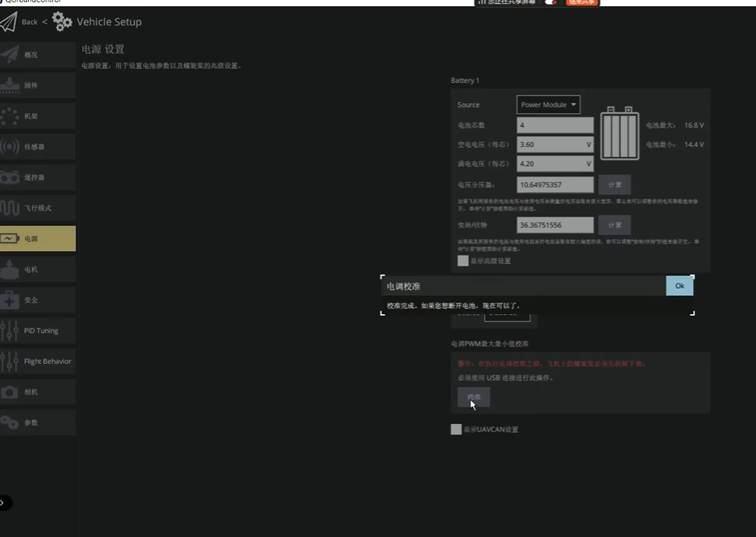Image resolution: width=756 pixels, height=537 pixels.
Task: Click the 校准 ESC calibrate button
Action: [474, 397]
